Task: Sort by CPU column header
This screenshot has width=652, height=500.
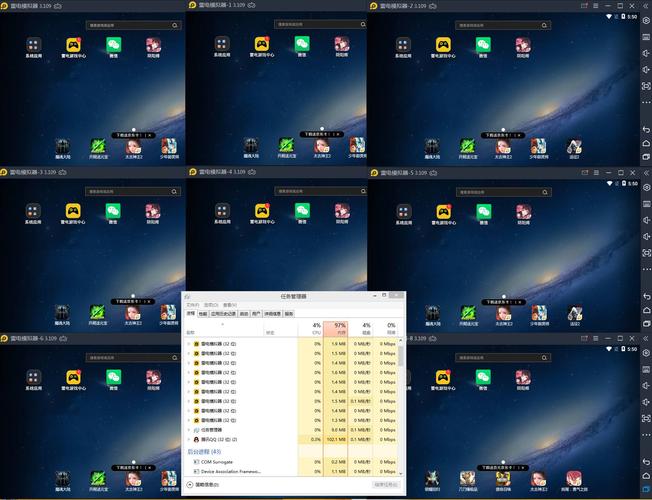Action: [310, 329]
